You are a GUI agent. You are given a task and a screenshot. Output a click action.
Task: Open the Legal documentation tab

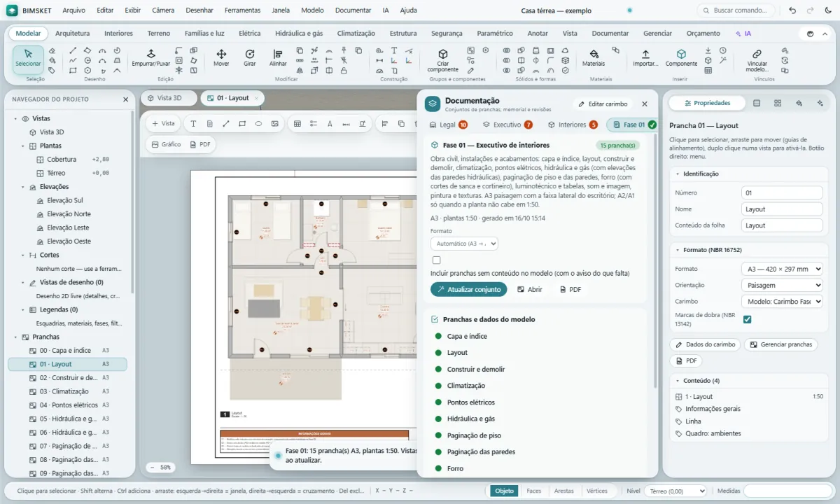coord(448,125)
